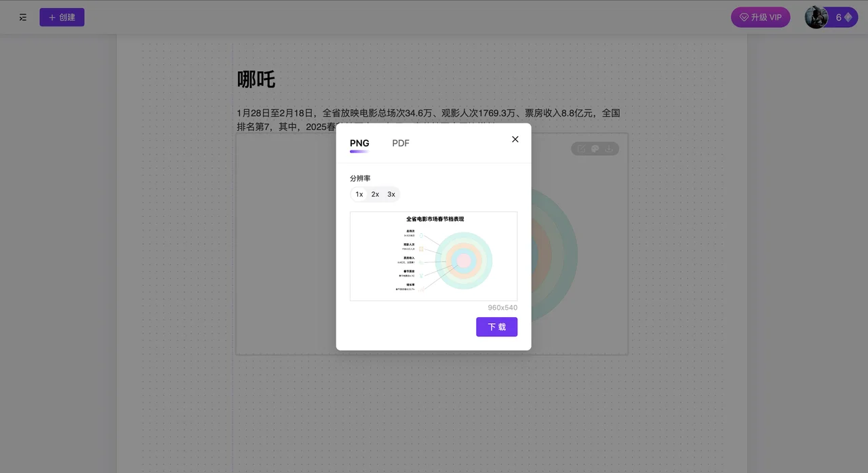
Task: Enable the 3x resolution option
Action: (391, 194)
